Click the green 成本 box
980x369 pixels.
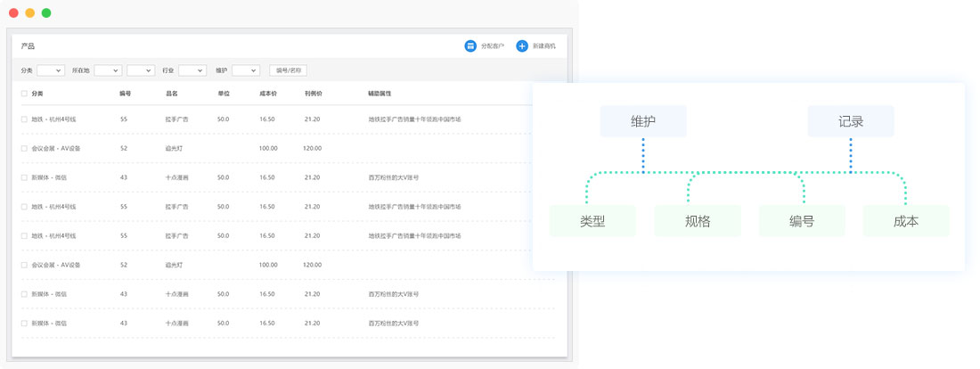pos(906,221)
